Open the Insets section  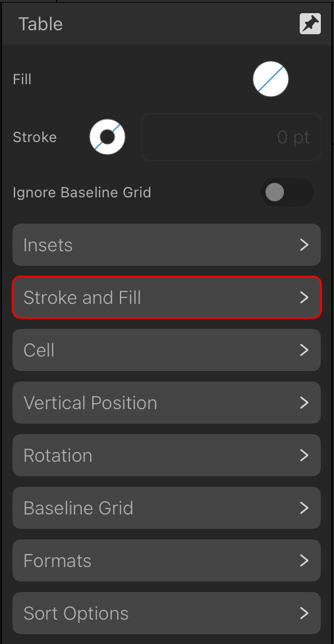(x=167, y=245)
